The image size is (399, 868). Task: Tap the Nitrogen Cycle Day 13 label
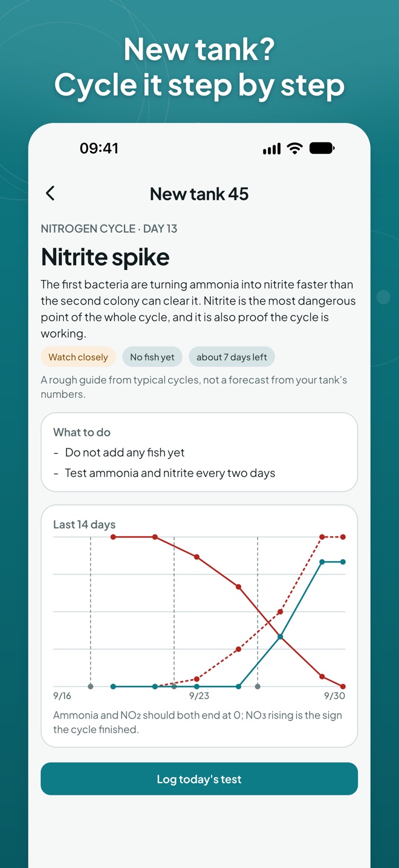pyautogui.click(x=109, y=228)
